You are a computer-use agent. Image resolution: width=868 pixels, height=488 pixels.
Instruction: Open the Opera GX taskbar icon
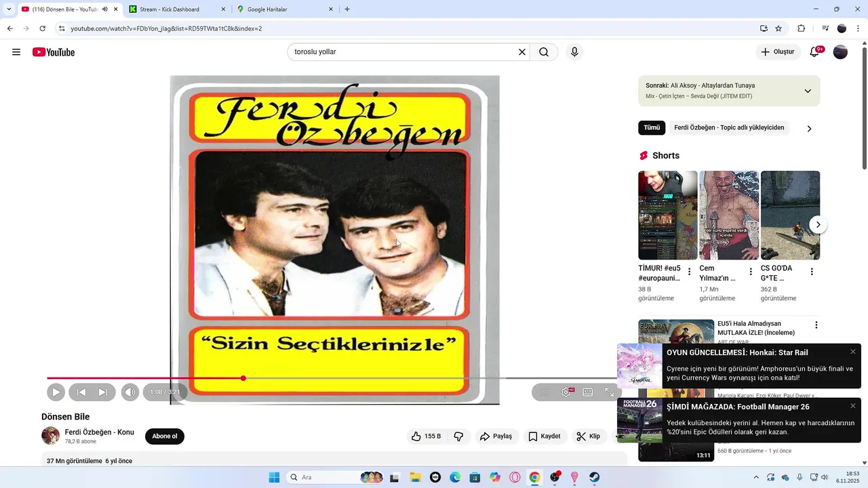pyautogui.click(x=515, y=477)
